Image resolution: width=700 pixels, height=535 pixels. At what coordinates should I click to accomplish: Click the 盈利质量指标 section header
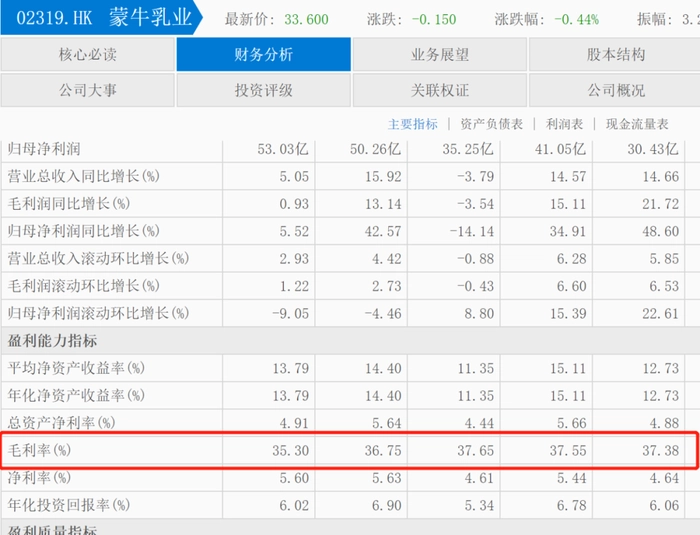49,529
